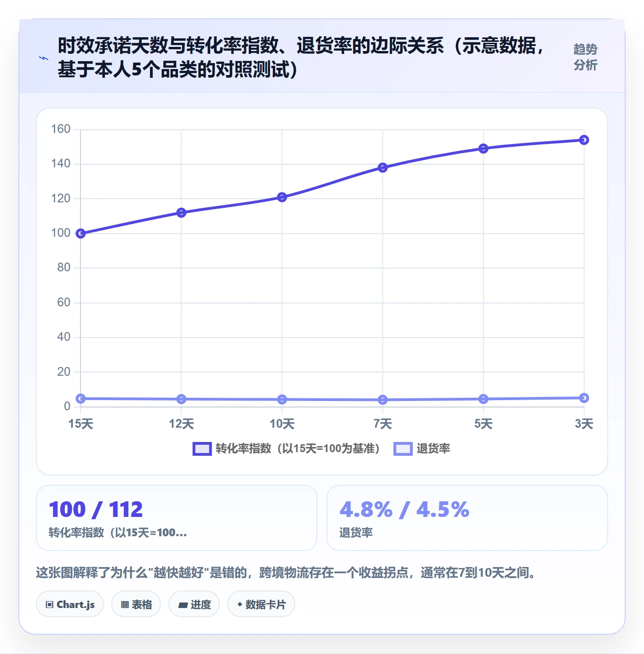Toggle the 退货率 legend entry

click(x=422, y=448)
